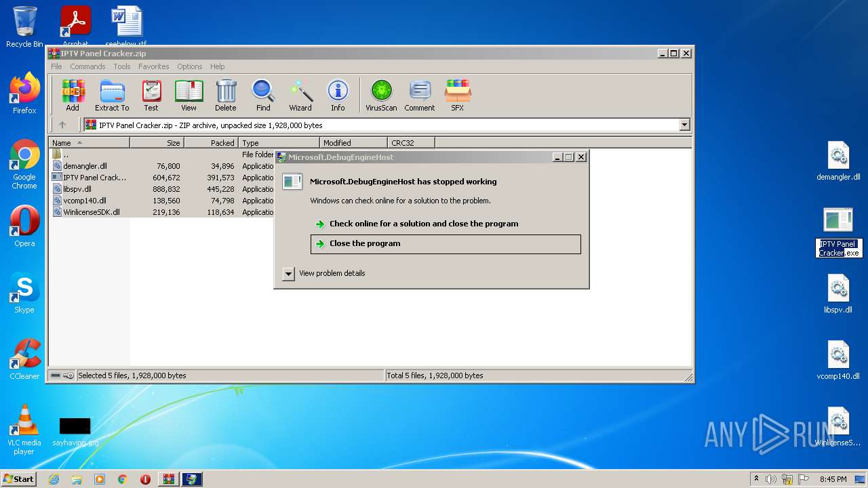Click the Add toolbar icon in WinRAR
This screenshot has height=488, width=868.
pyautogui.click(x=73, y=95)
